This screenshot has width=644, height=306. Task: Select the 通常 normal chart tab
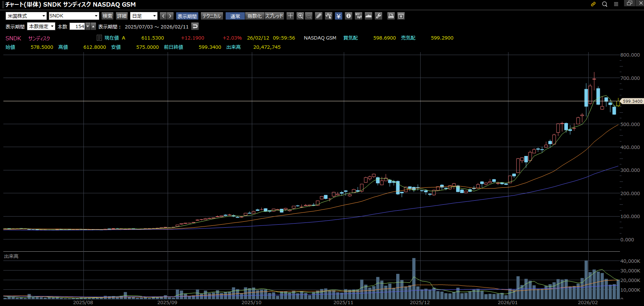(x=235, y=16)
